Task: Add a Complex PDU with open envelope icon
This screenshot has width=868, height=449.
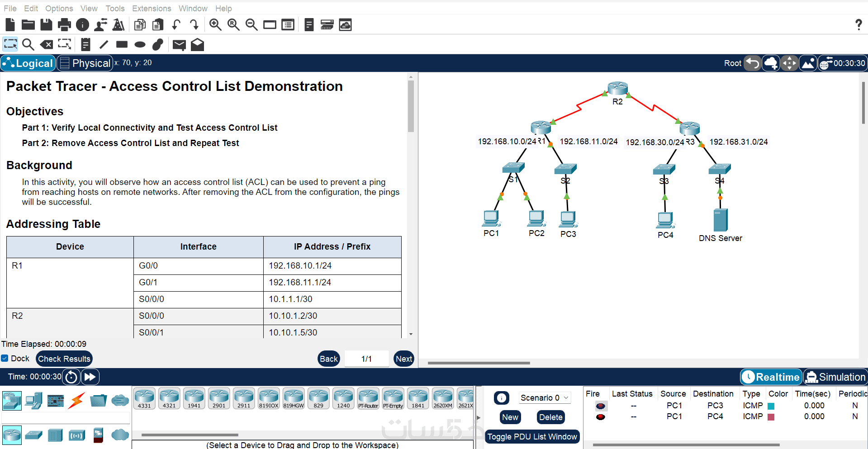Action: point(197,44)
